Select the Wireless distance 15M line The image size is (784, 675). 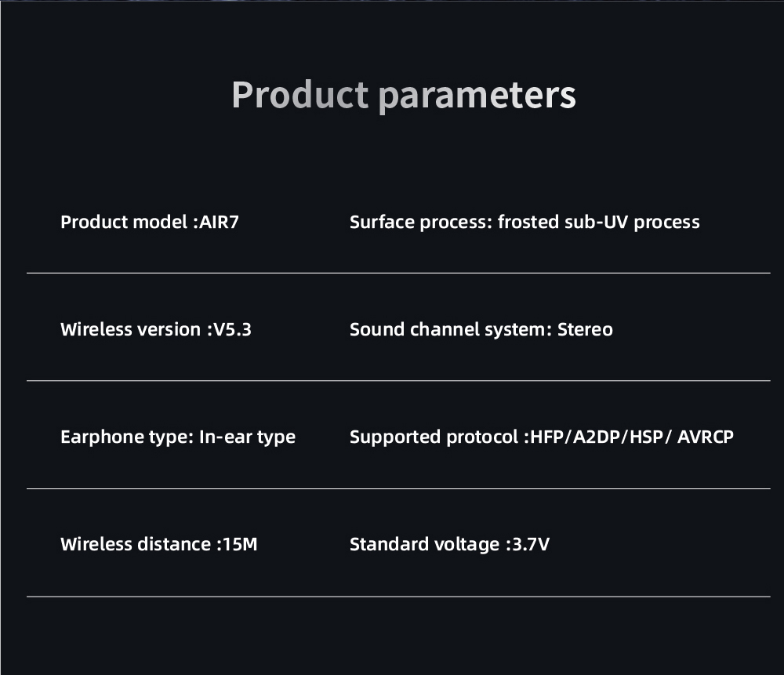pyautogui.click(x=159, y=544)
